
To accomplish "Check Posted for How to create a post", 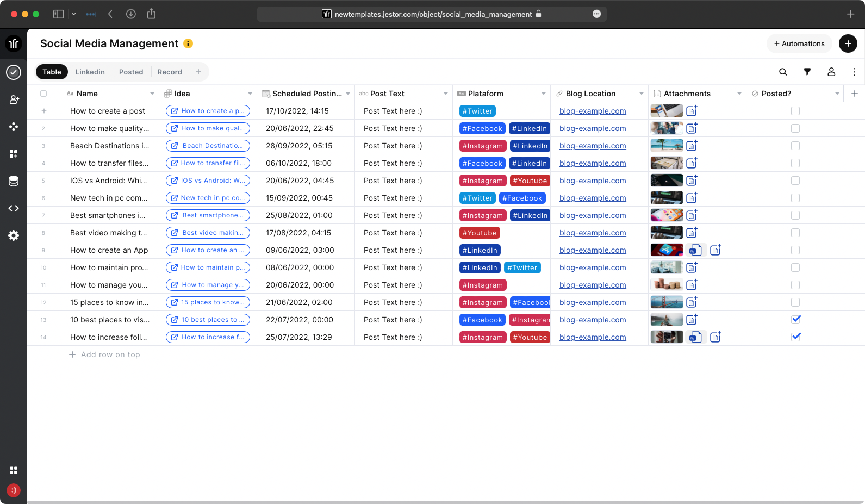I will click(795, 111).
